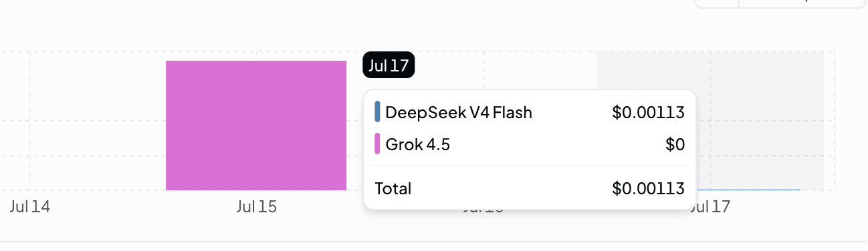Click the Grok 4.5 label in tooltip
868x251 pixels.
point(417,144)
